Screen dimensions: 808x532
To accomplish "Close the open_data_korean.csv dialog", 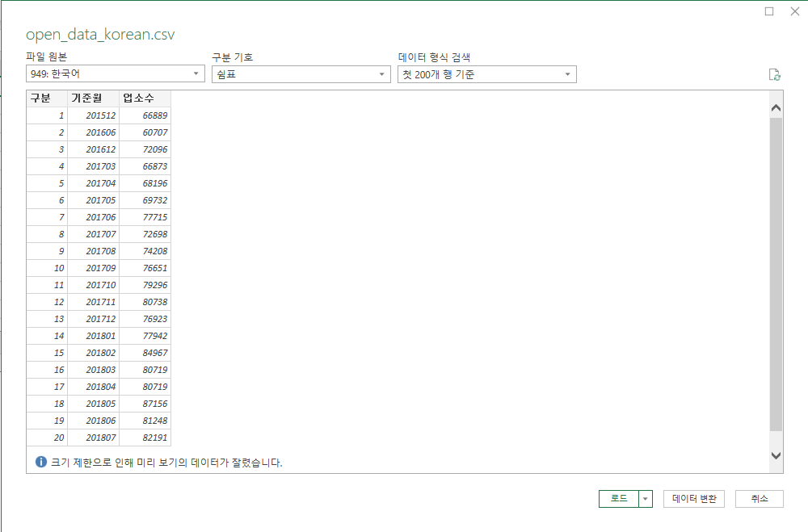I will [795, 11].
